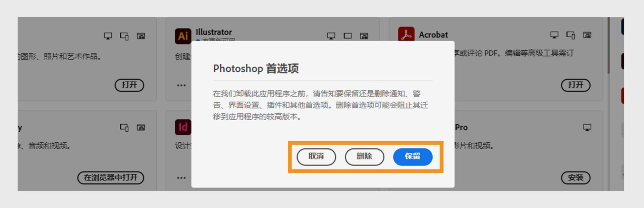Click the tablet icon on the Illustrator card

(x=347, y=36)
